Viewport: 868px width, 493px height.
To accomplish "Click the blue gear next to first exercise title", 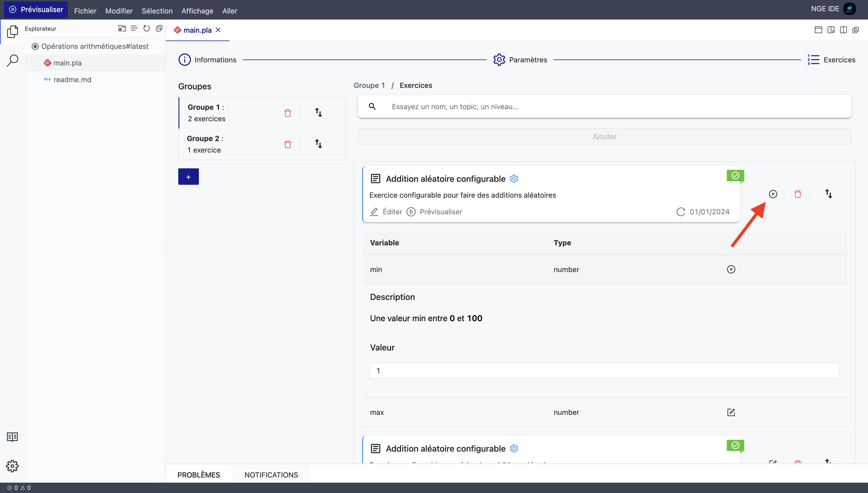I will (514, 179).
